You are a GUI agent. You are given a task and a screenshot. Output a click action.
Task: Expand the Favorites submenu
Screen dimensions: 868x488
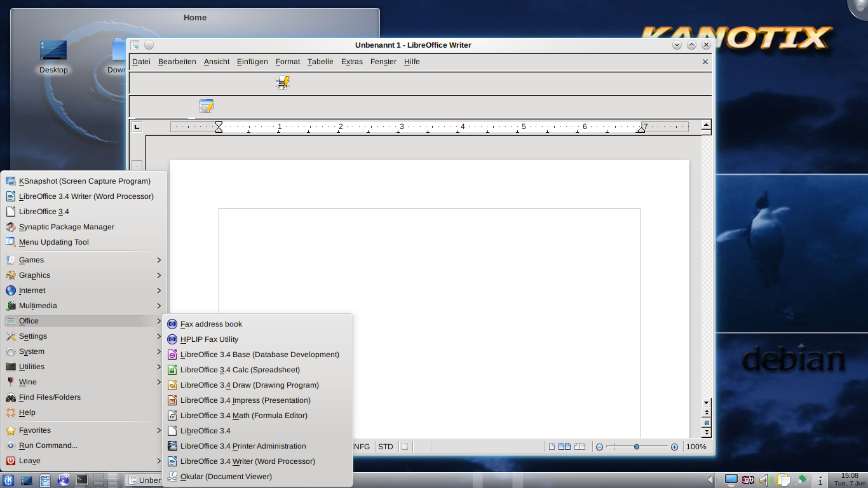tap(84, 430)
